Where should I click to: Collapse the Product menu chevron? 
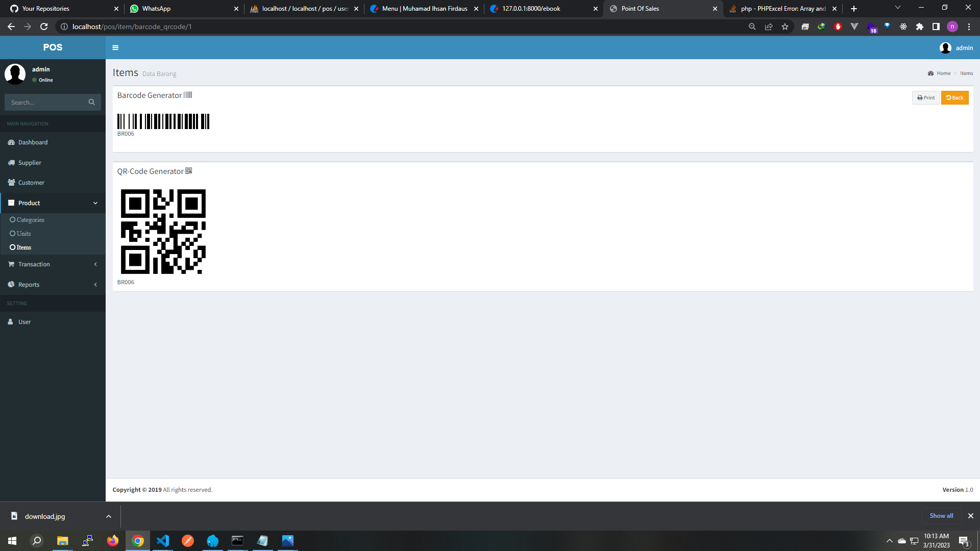click(x=95, y=203)
